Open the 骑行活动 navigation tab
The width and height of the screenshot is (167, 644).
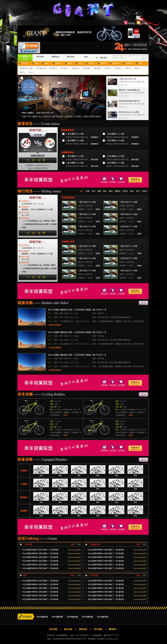click(x=71, y=57)
